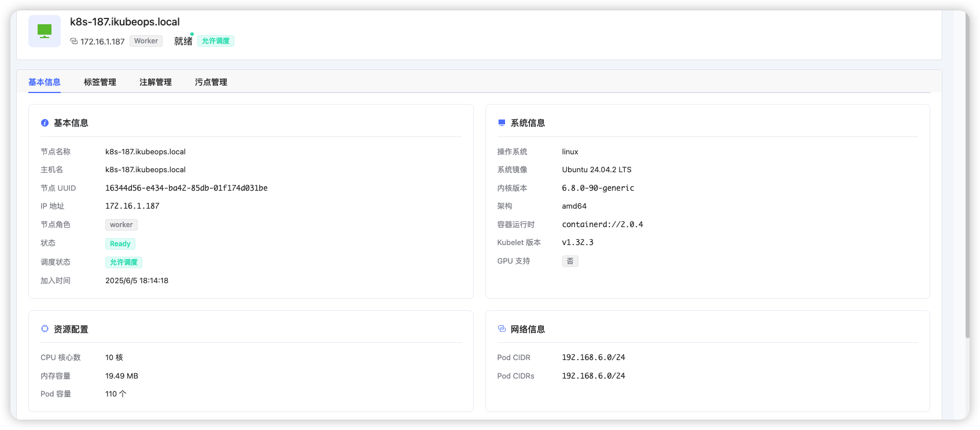Click the 否 tag for GPU 支持
Viewport: 980px width, 430px height.
tap(570, 261)
